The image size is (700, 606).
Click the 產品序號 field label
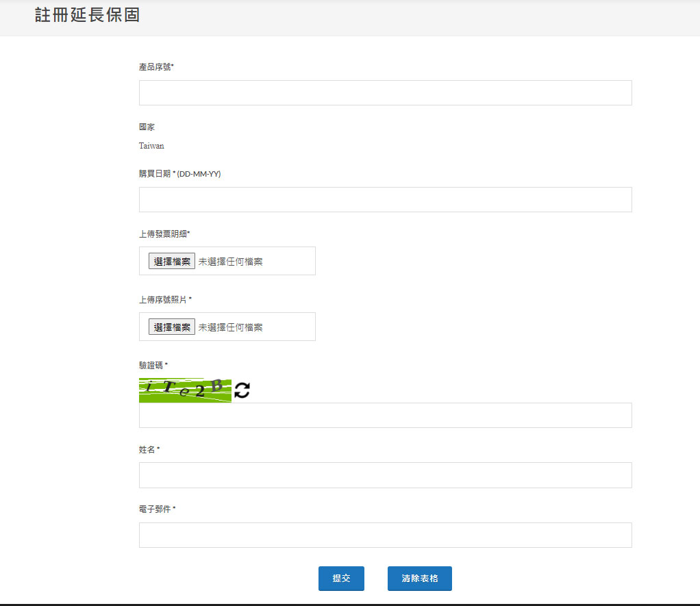click(155, 67)
